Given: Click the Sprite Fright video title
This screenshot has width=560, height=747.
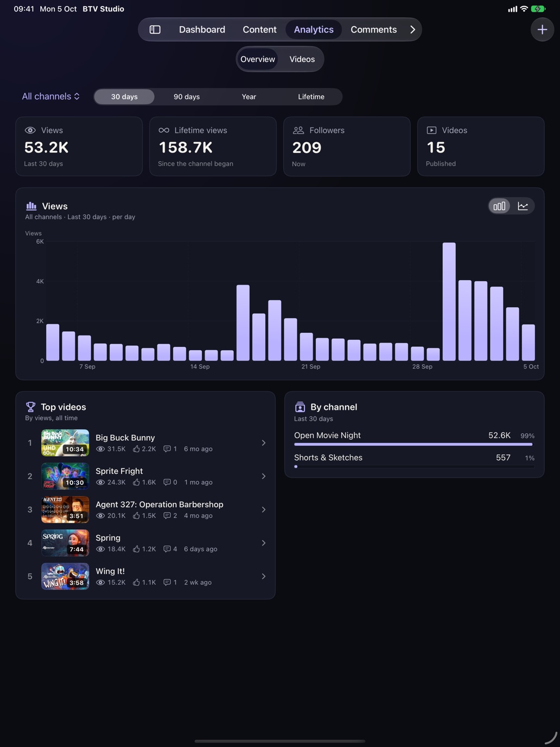Looking at the screenshot, I should [x=119, y=471].
